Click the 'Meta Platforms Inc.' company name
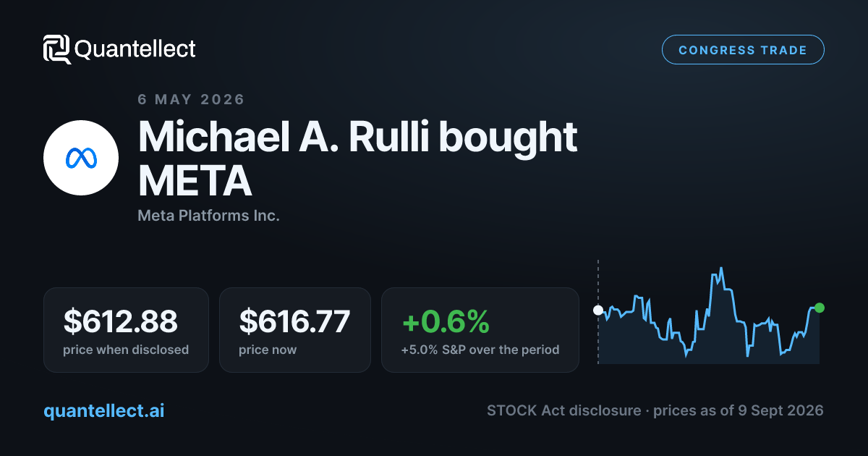Screen dimensions: 868x456 208,216
